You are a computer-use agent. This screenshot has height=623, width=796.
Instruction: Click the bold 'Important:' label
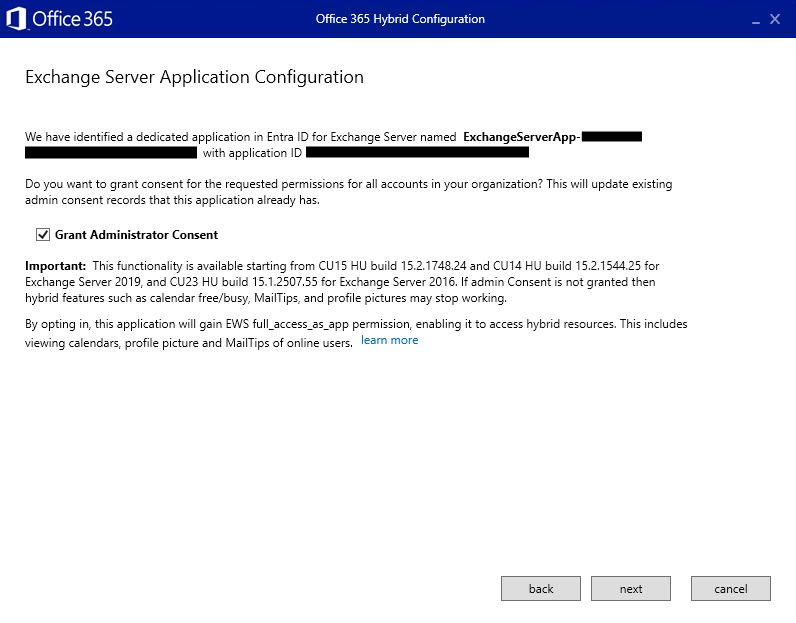click(x=56, y=265)
